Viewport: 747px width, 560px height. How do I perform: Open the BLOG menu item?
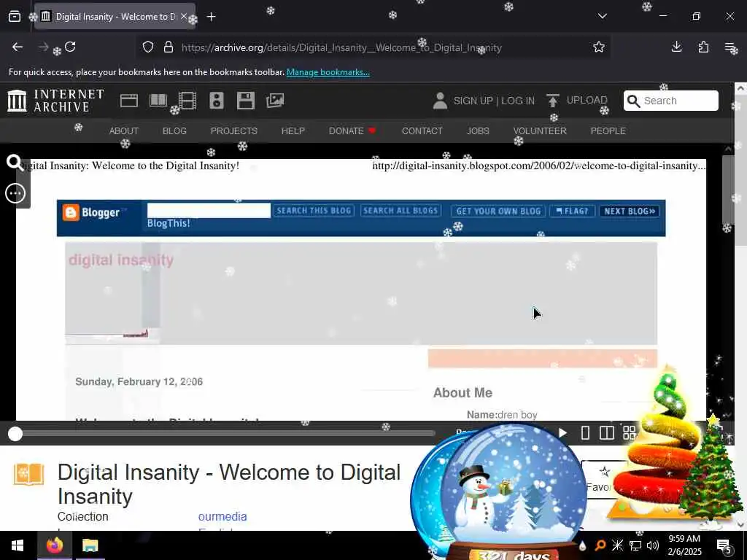pos(174,131)
